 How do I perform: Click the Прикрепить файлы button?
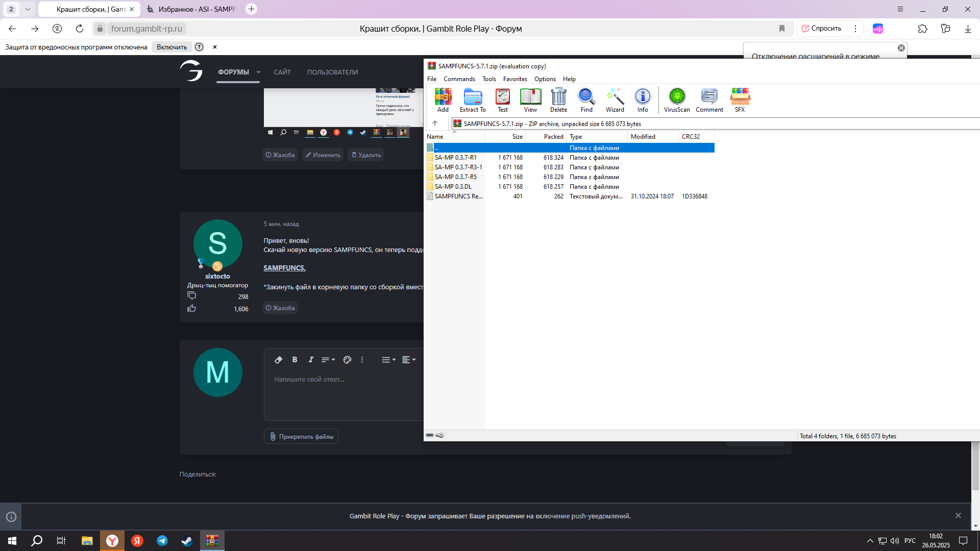pos(301,437)
